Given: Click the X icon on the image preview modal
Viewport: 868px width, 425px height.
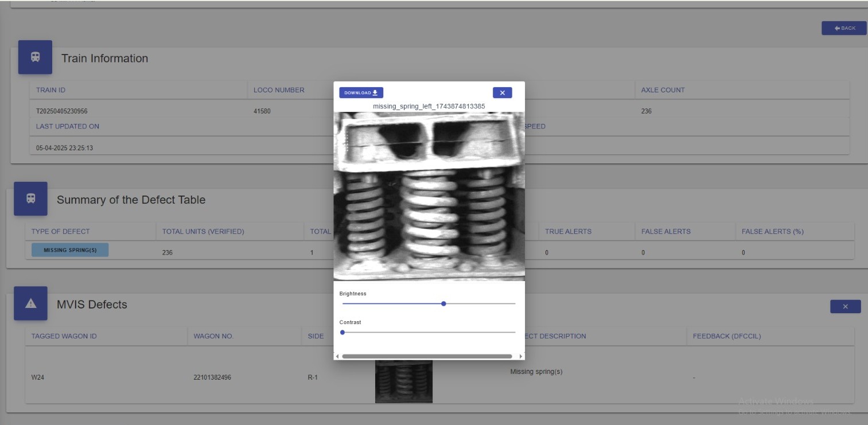Looking at the screenshot, I should [503, 92].
